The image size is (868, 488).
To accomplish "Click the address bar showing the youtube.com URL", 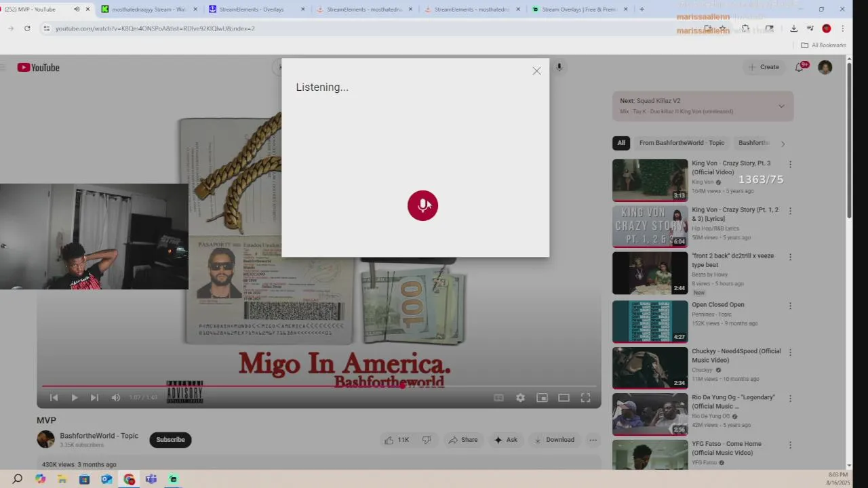I will click(366, 28).
